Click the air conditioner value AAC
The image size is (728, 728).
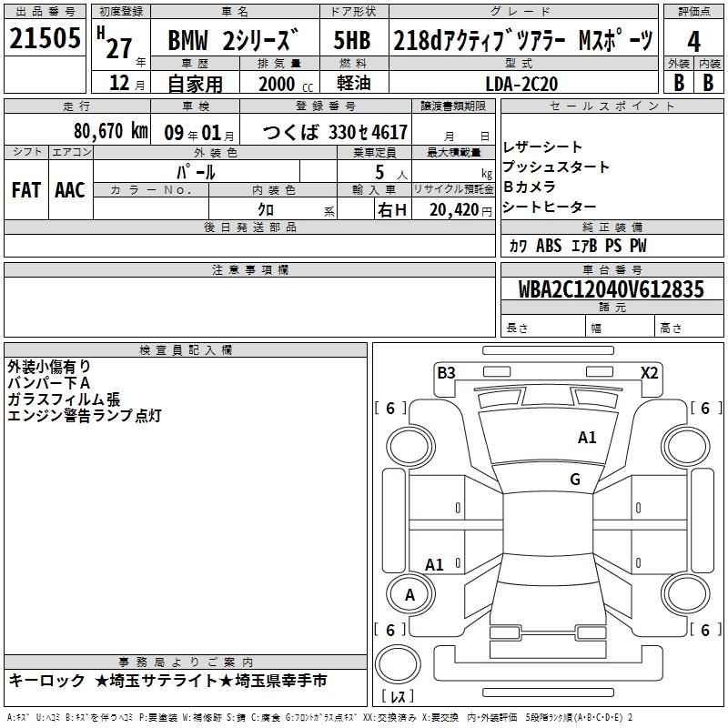click(x=70, y=190)
